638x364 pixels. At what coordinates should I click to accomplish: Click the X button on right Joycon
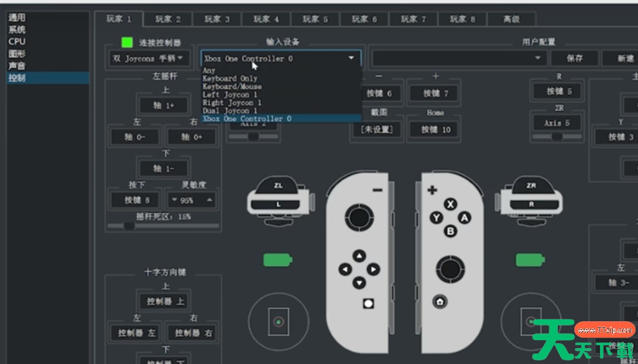coord(451,204)
